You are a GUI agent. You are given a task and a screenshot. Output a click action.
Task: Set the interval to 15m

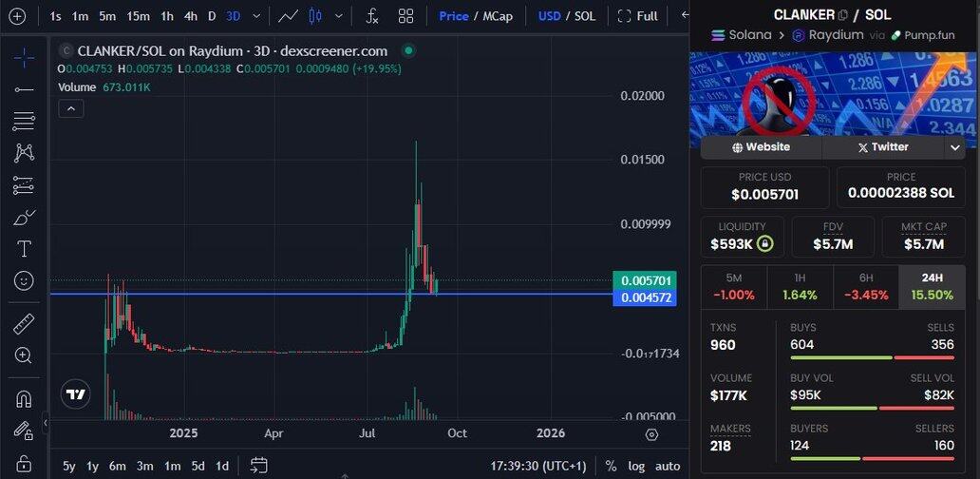coord(138,15)
